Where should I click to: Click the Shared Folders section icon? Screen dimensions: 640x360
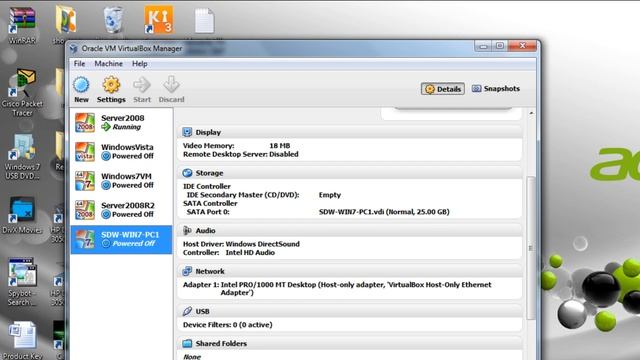pos(187,344)
